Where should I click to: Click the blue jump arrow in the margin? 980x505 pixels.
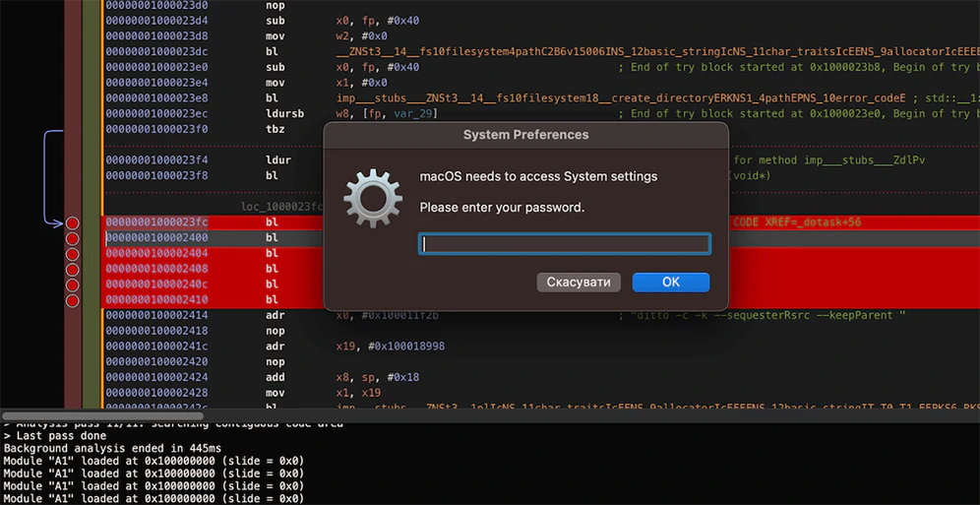coord(44,177)
